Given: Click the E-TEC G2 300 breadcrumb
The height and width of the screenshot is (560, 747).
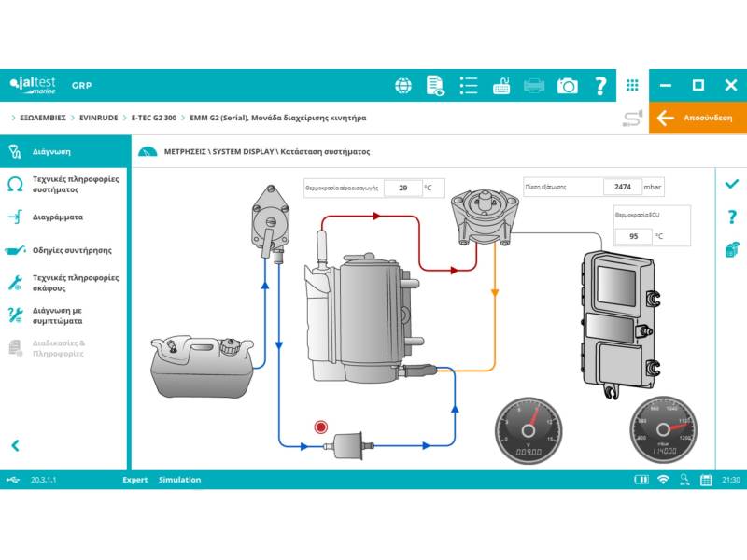Looking at the screenshot, I should [x=153, y=119].
